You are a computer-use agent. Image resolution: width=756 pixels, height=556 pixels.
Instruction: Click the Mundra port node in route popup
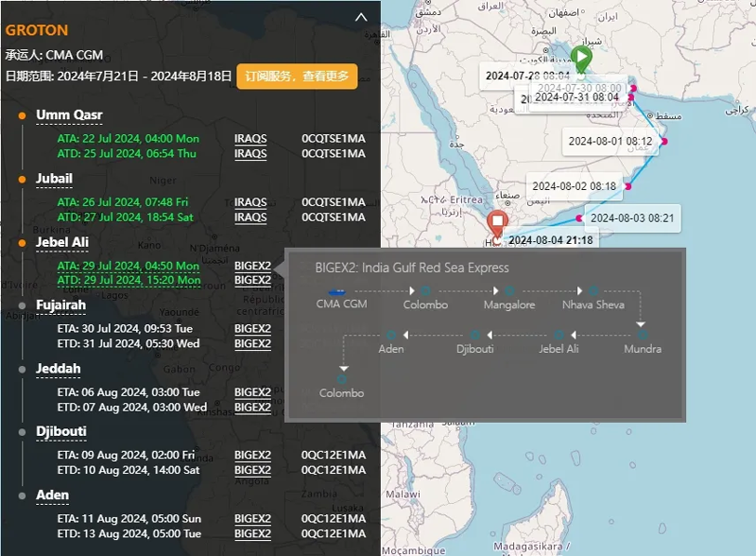(642, 336)
